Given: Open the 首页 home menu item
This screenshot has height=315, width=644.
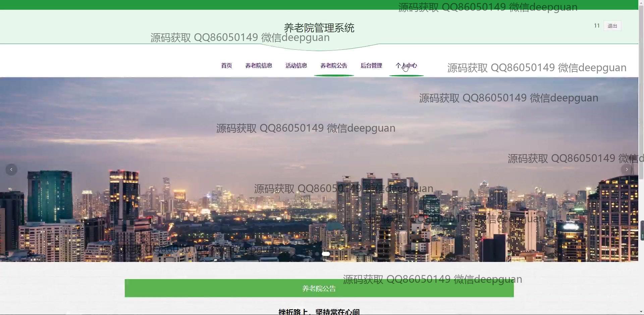Looking at the screenshot, I should pos(226,65).
